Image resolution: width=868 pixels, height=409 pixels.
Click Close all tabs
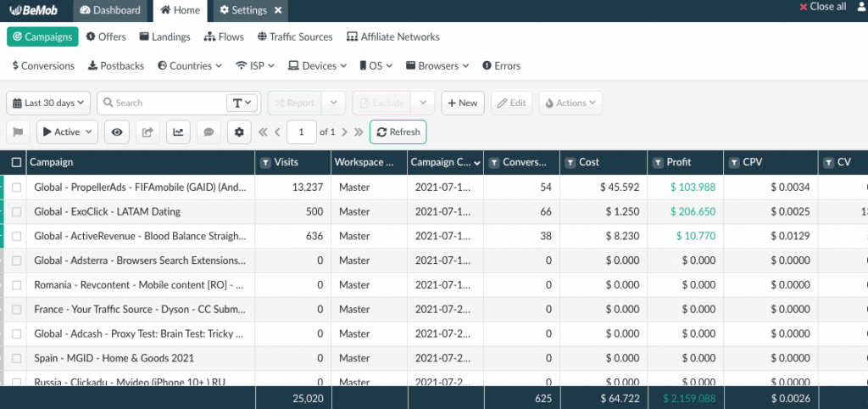click(x=822, y=7)
